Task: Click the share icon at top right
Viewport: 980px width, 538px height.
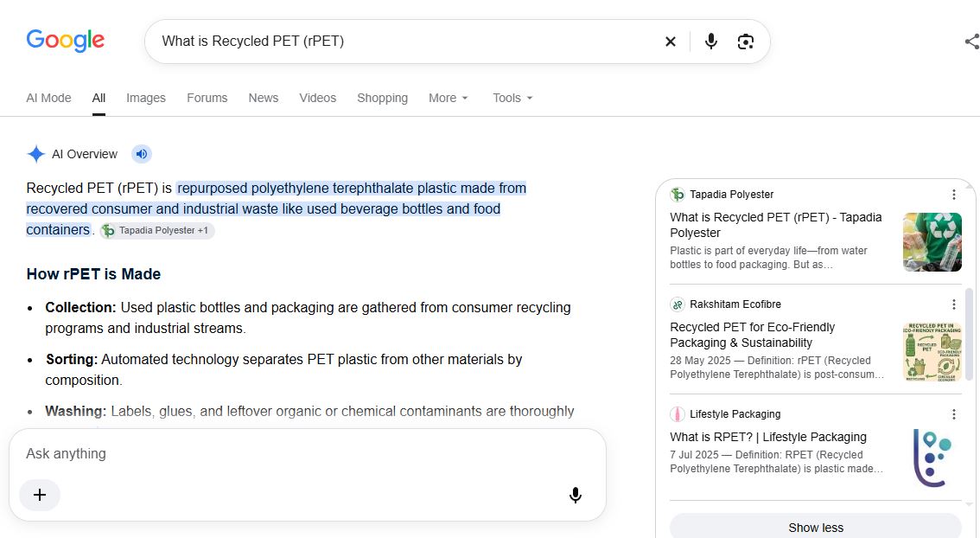Action: click(972, 42)
